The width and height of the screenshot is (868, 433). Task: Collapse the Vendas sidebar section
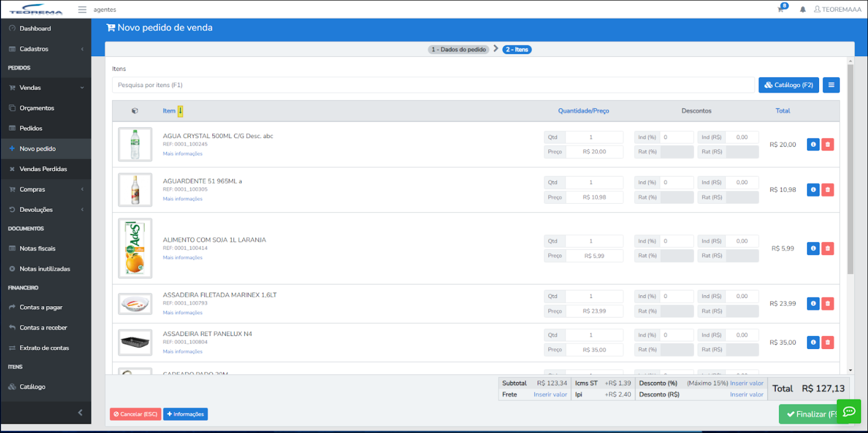(45, 88)
